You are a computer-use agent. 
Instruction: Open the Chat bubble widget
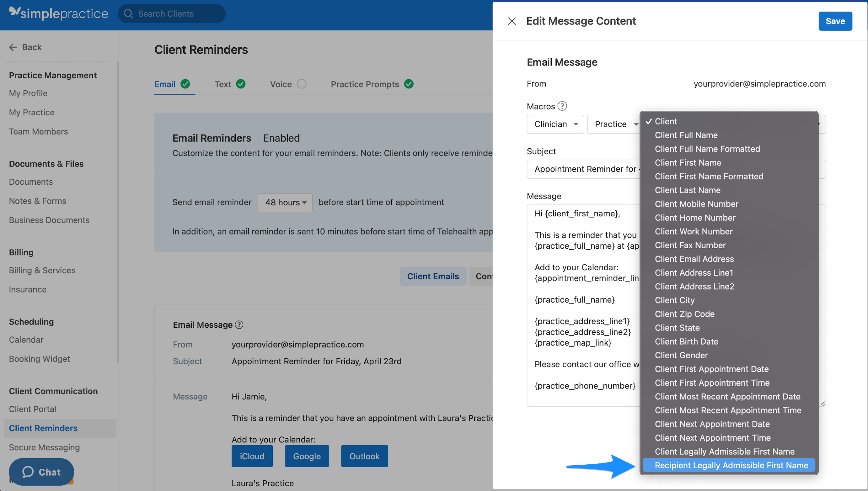click(x=41, y=472)
